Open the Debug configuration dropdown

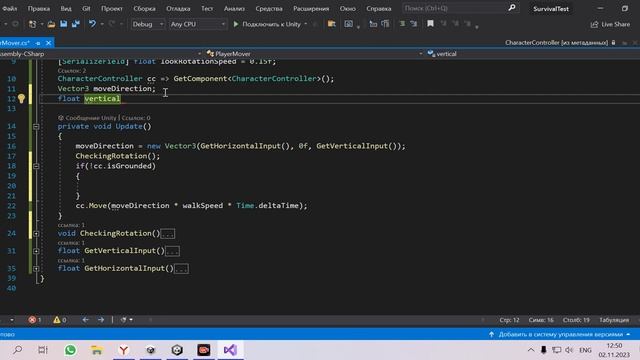147,24
